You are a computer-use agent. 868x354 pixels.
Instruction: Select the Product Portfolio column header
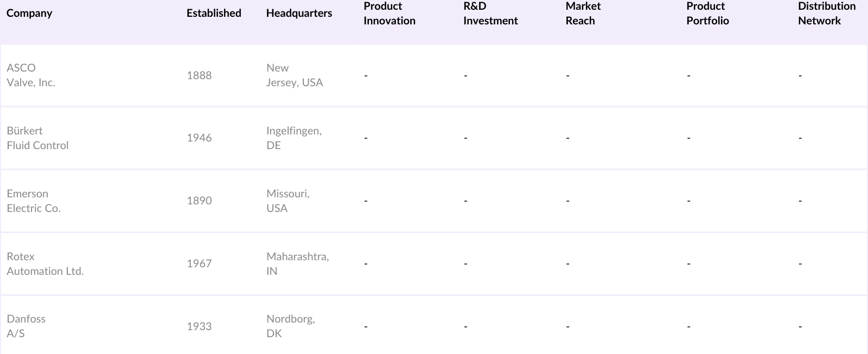click(707, 14)
